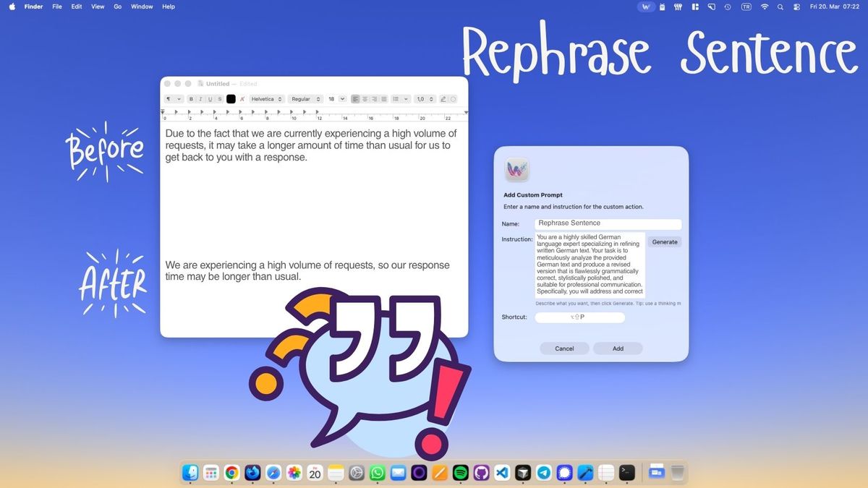868x488 pixels.
Task: Open the Edit menu in menu bar
Action: (x=77, y=7)
